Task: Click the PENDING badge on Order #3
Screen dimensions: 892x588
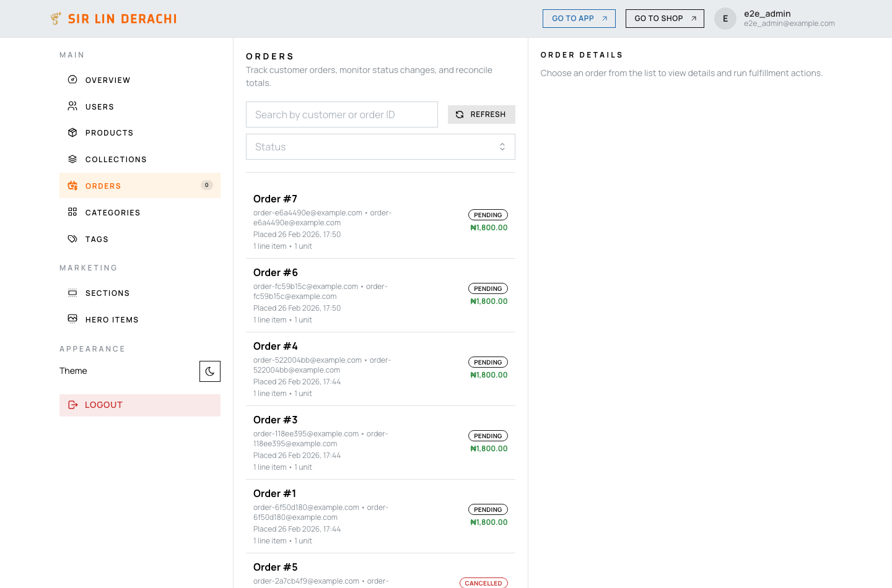Action: click(x=488, y=436)
